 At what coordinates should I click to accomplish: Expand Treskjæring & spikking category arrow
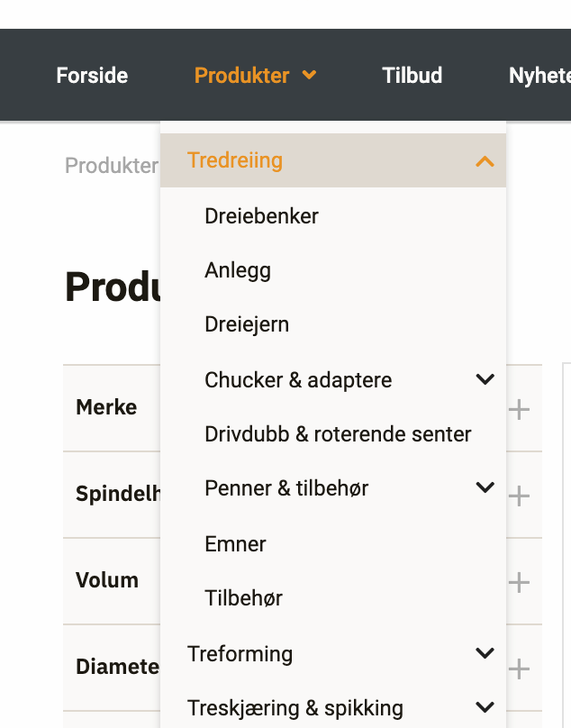coord(485,707)
